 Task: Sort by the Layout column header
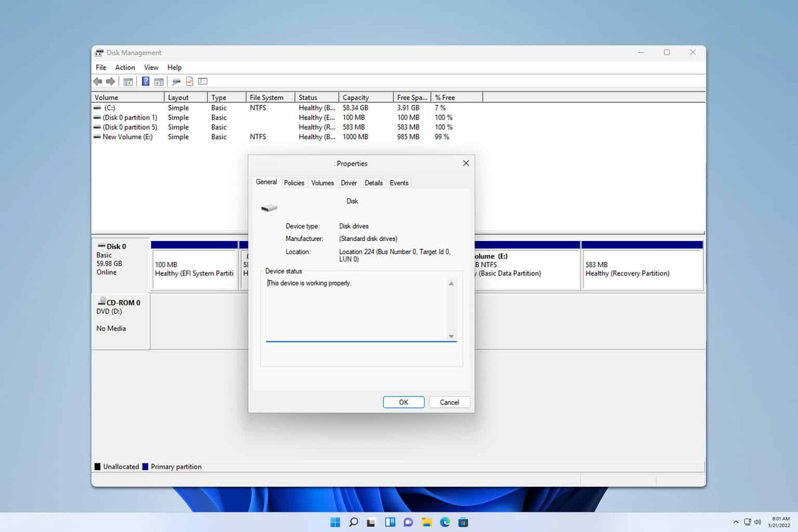(x=186, y=97)
